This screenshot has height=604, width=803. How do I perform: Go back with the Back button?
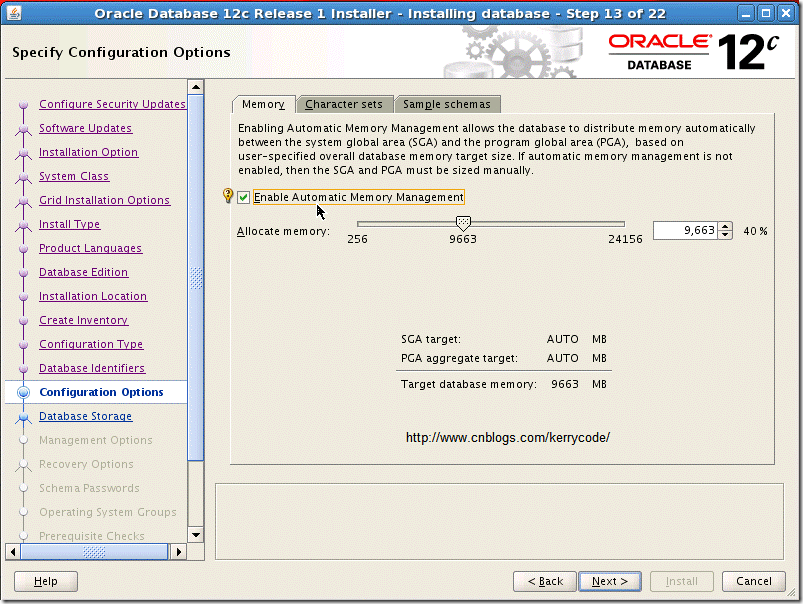[545, 581]
